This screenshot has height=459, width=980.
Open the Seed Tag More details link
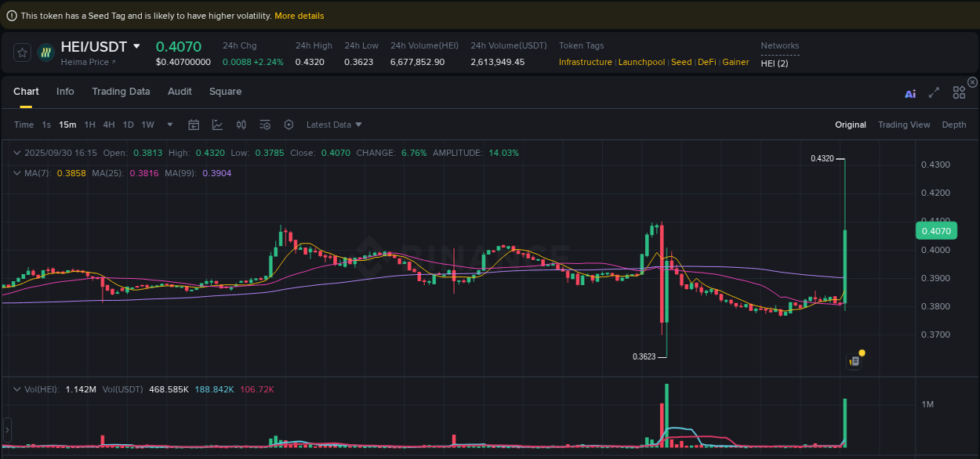coord(299,15)
